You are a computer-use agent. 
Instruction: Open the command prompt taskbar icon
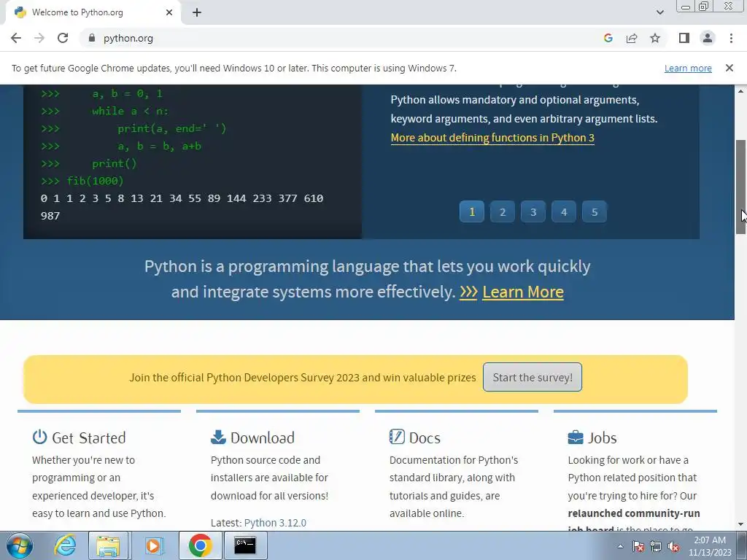245,545
